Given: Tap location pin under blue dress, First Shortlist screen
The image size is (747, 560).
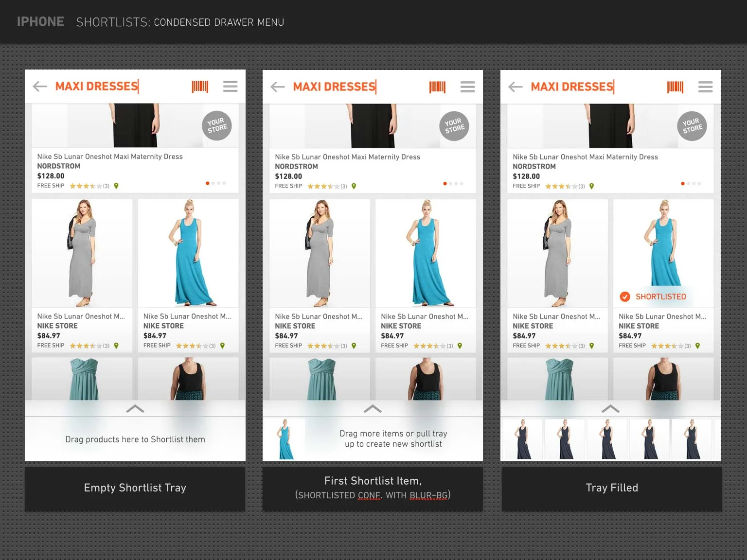Looking at the screenshot, I should (460, 346).
